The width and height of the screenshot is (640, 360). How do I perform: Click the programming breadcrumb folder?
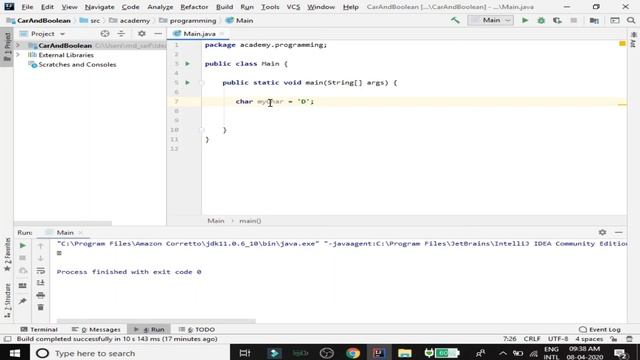click(188, 20)
